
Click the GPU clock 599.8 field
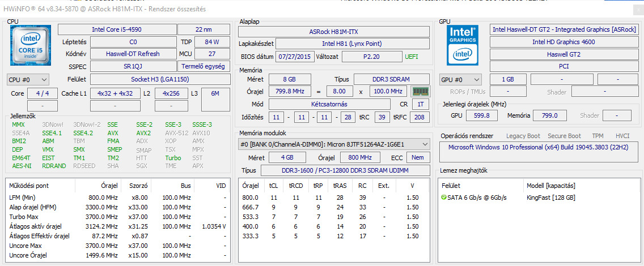pos(482,116)
